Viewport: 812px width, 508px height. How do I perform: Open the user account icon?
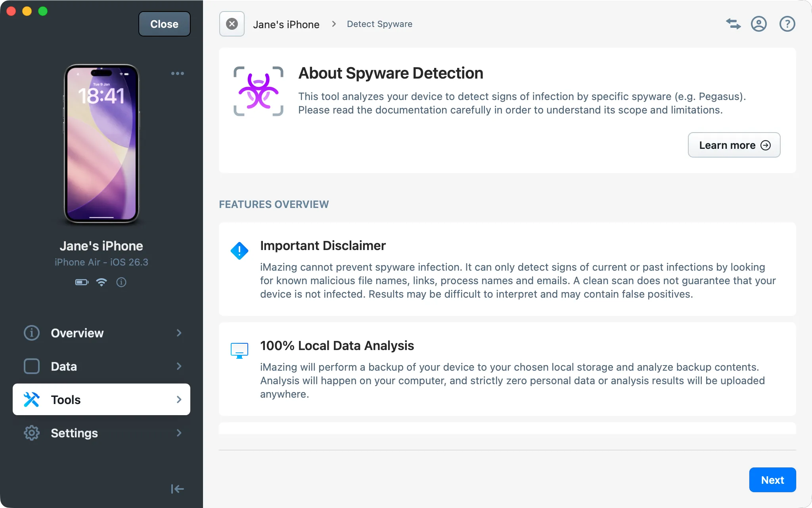tap(758, 24)
